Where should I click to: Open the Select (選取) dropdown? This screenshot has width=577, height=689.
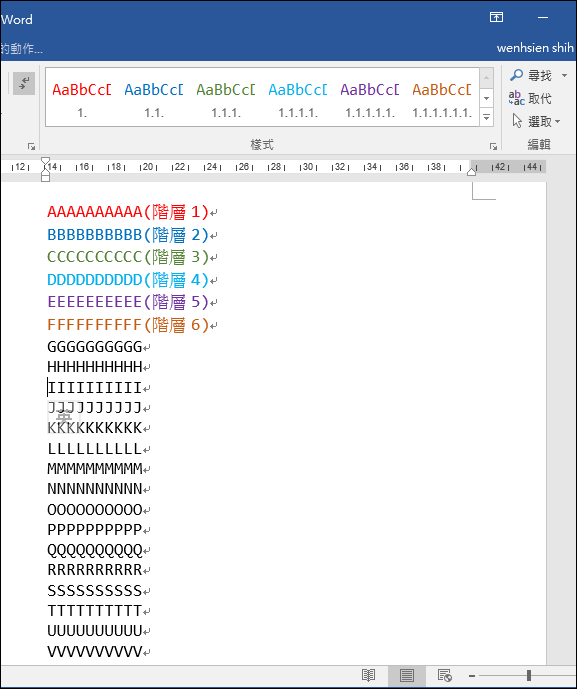tap(537, 121)
